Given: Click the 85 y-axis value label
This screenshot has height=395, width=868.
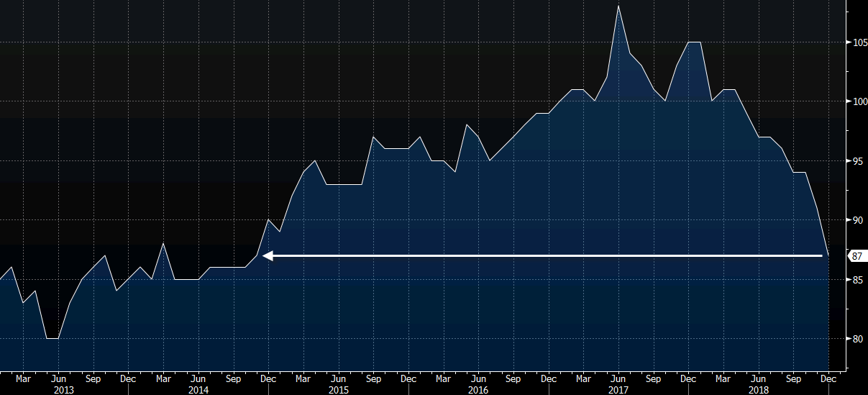Looking at the screenshot, I should point(858,279).
